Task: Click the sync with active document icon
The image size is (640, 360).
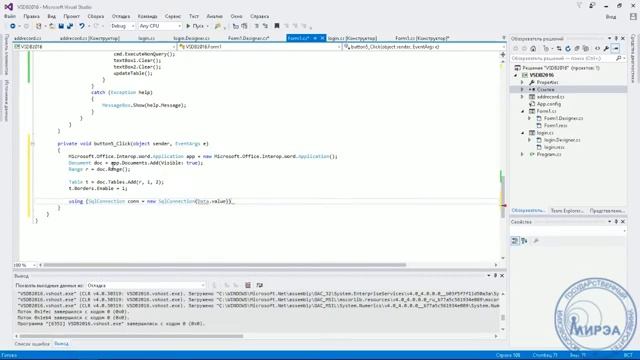Action: tap(559, 49)
